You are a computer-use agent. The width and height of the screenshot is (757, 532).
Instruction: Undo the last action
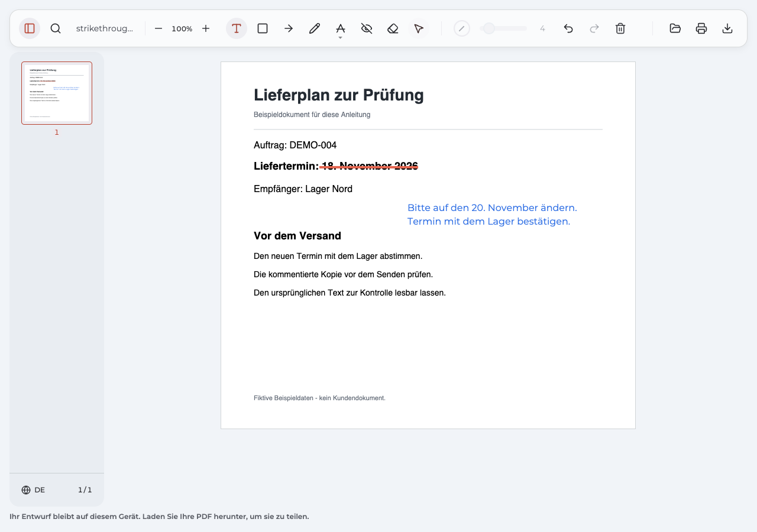point(568,28)
